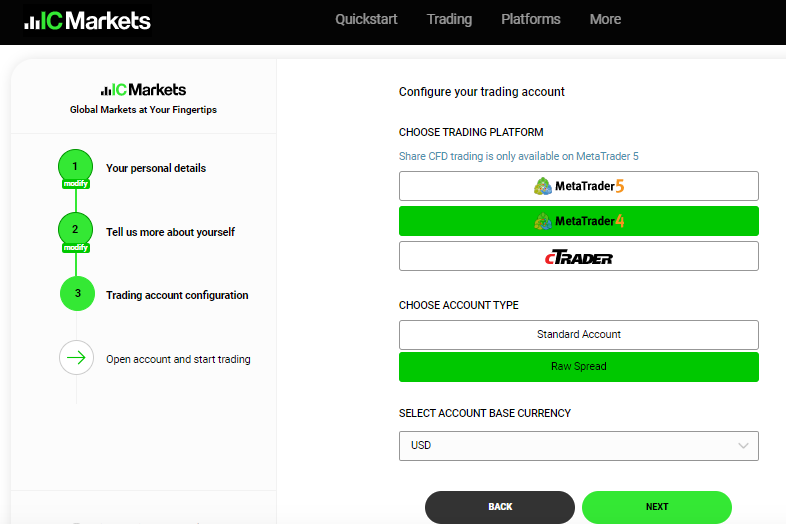Click step 1 circle icon
The image size is (786, 524).
click(x=75, y=166)
